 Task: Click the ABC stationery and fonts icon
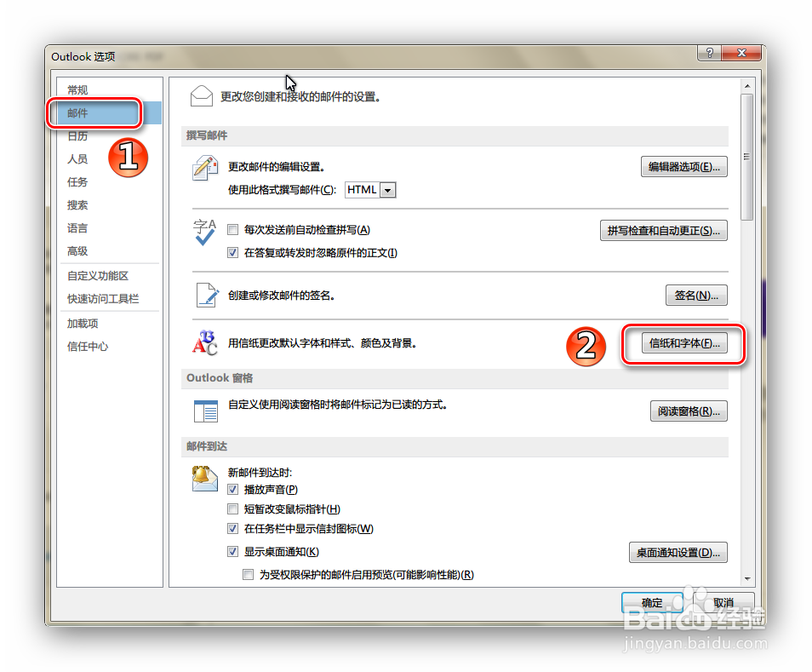[203, 345]
